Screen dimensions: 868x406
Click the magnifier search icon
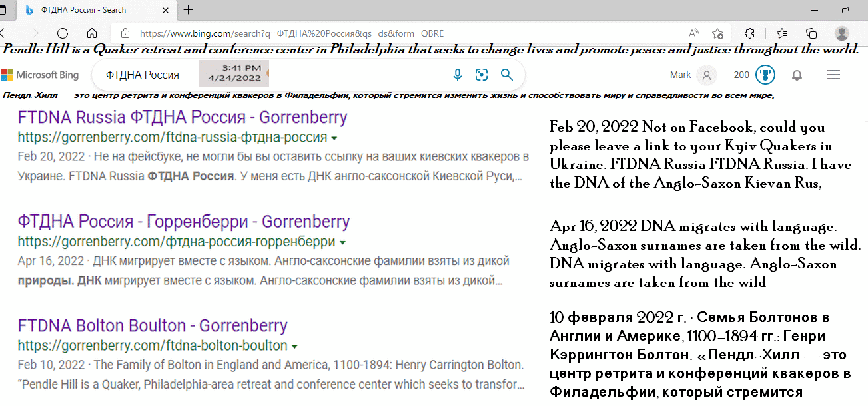(507, 75)
